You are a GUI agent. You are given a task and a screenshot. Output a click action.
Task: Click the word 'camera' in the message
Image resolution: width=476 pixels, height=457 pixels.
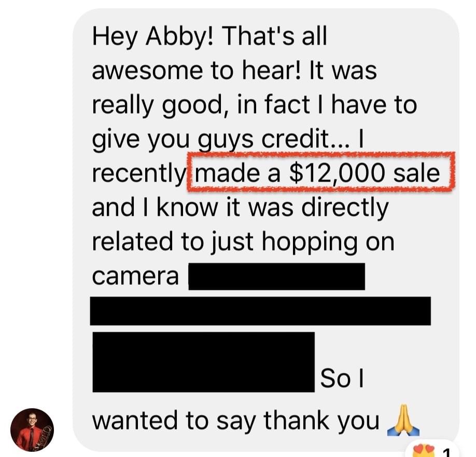(135, 276)
